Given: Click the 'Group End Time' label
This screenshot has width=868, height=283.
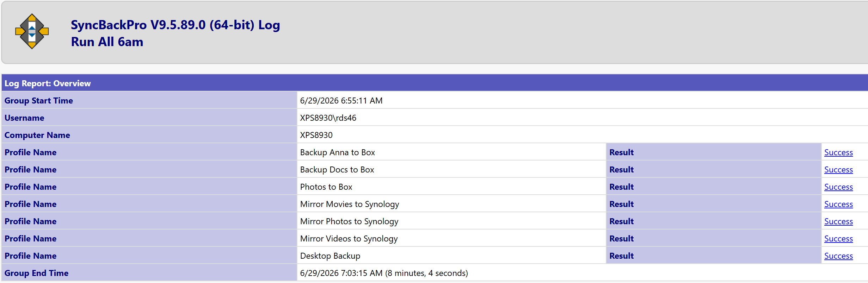Looking at the screenshot, I should click(36, 273).
